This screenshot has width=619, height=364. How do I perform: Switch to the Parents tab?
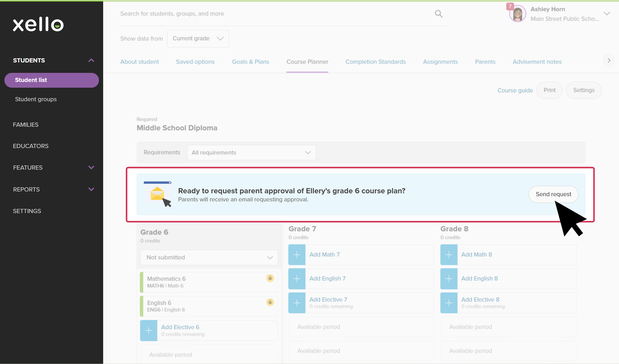485,62
